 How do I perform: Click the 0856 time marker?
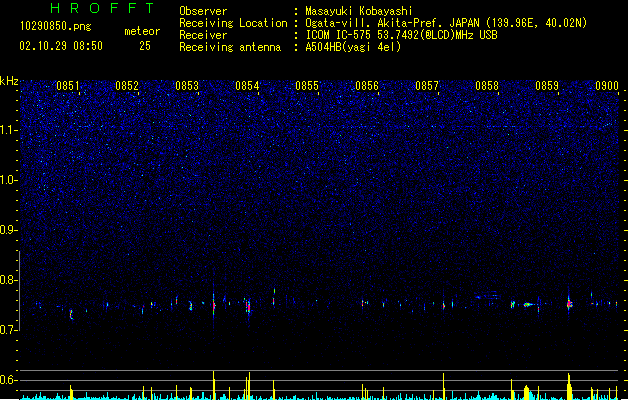point(367,85)
